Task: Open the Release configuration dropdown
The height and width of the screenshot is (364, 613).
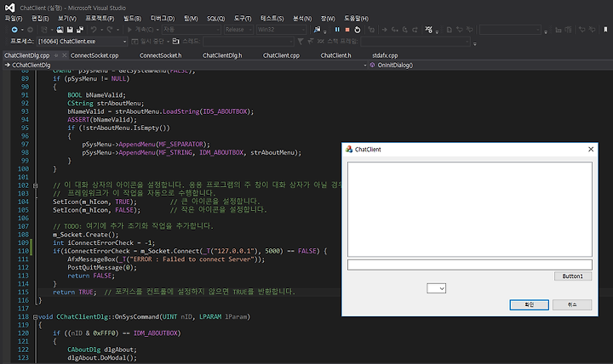Action: coord(239,30)
